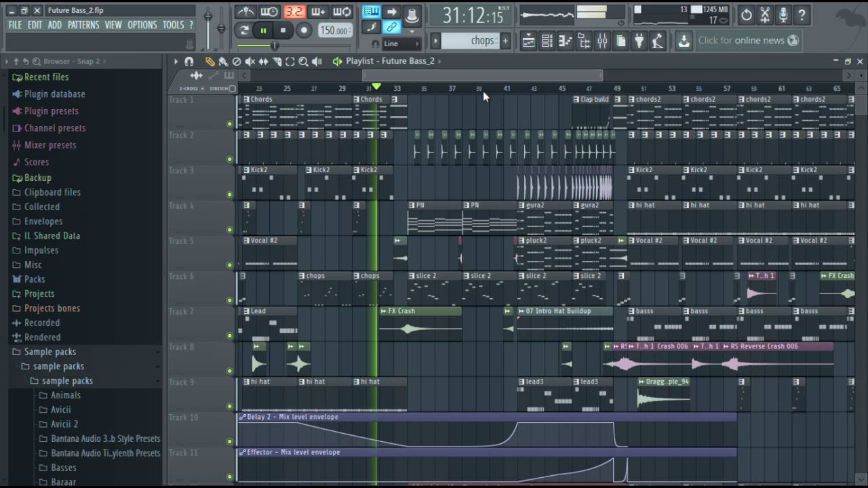The width and height of the screenshot is (868, 488).
Task: Click the Tempo tapper icon
Action: [x=657, y=41]
